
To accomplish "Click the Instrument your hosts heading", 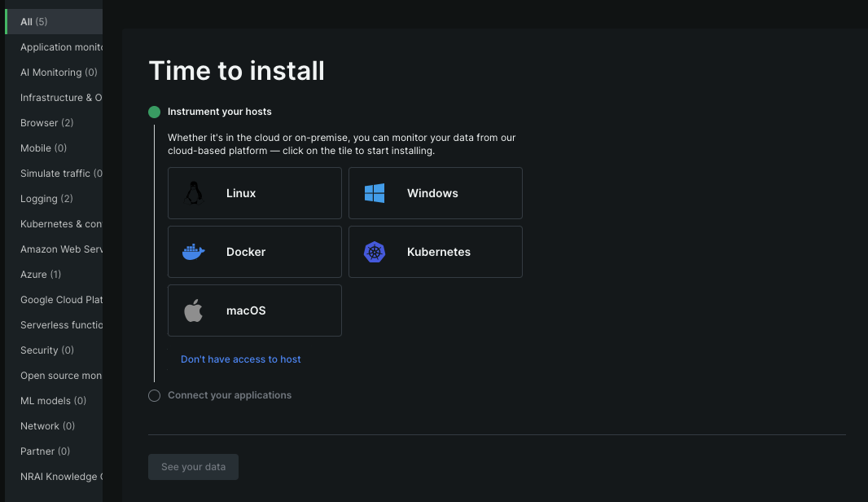I will click(220, 112).
